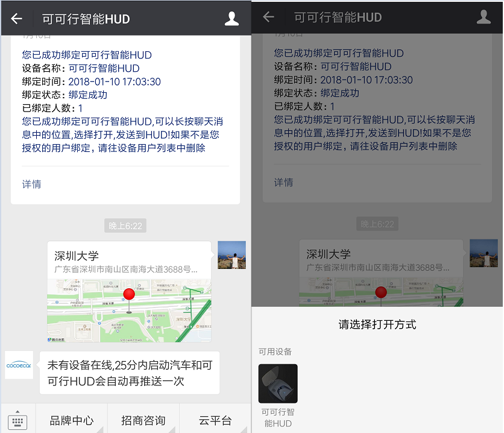Tap the 已绑定人数: 1 line on left
This screenshot has width=504, height=433.
point(52,108)
